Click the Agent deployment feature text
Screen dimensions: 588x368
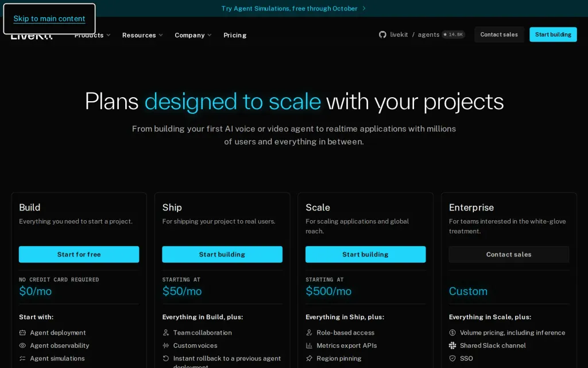tap(58, 333)
